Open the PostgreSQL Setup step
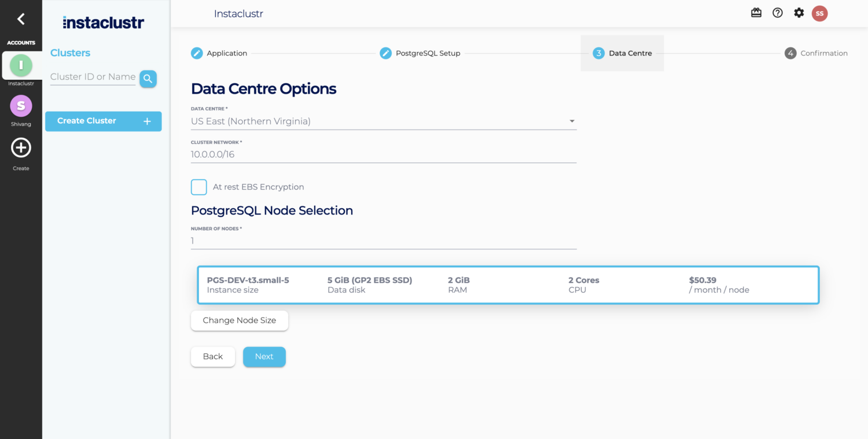 click(x=420, y=53)
